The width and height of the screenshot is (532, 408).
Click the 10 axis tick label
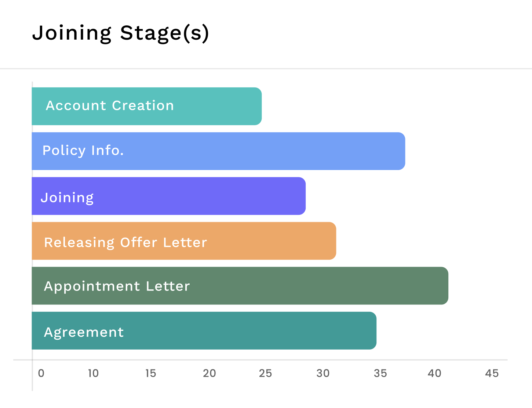pyautogui.click(x=93, y=373)
